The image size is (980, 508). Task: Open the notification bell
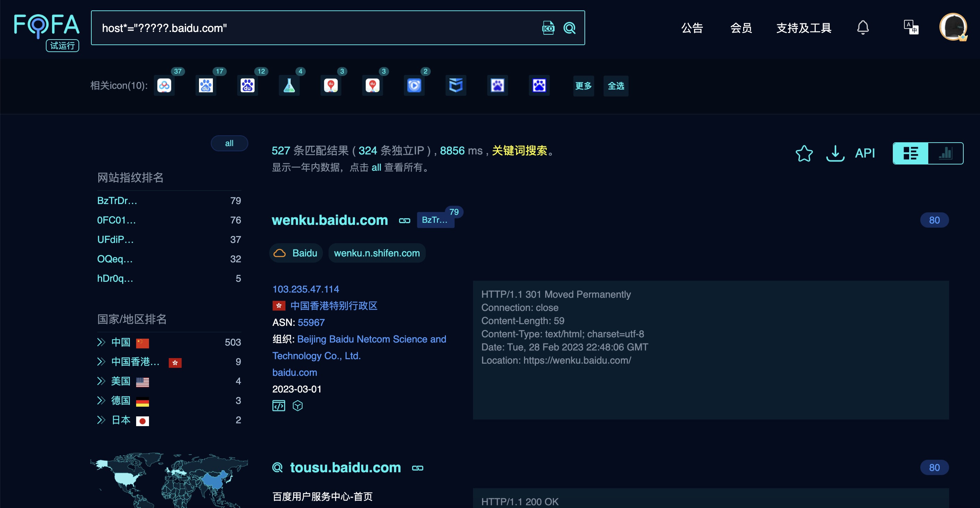pyautogui.click(x=863, y=27)
